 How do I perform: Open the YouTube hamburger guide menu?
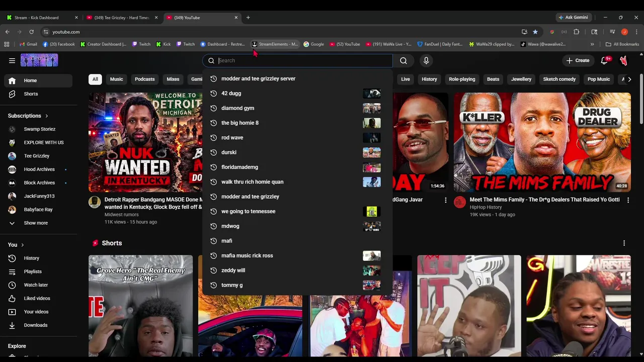tap(12, 61)
